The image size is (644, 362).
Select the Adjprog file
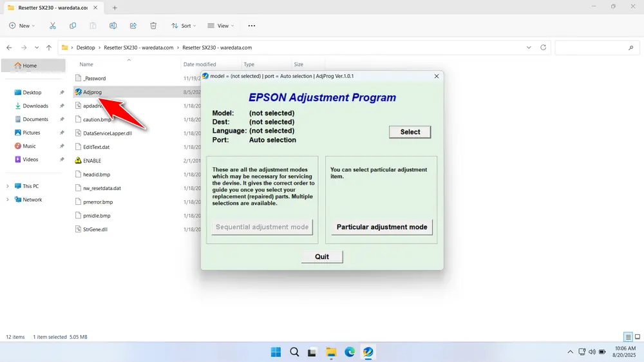(92, 92)
